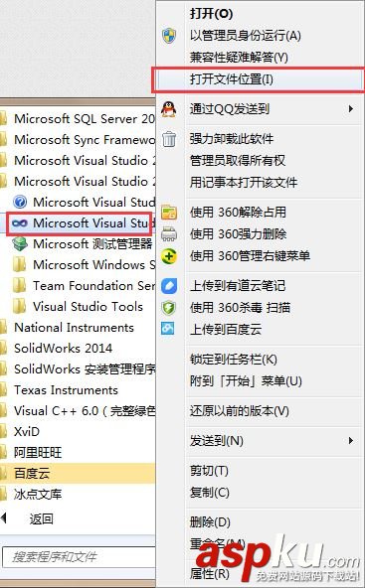Choose 使用 360管理右键菜单
This screenshot has width=365, height=588.
click(250, 256)
